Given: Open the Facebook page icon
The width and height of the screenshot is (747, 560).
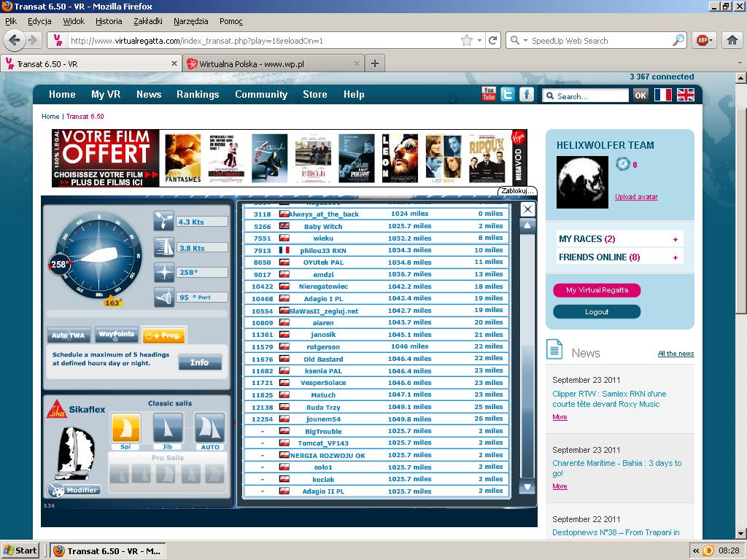Looking at the screenshot, I should tap(526, 94).
